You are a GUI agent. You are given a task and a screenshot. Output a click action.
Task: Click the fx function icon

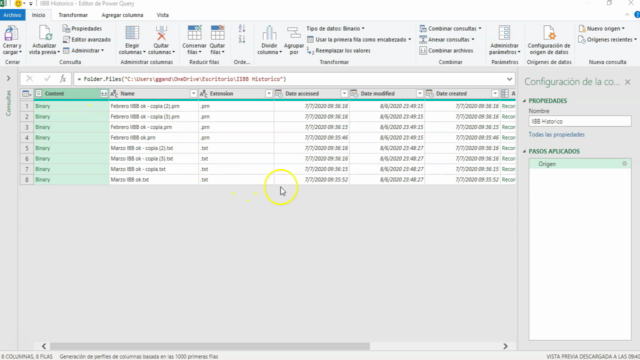click(63, 79)
